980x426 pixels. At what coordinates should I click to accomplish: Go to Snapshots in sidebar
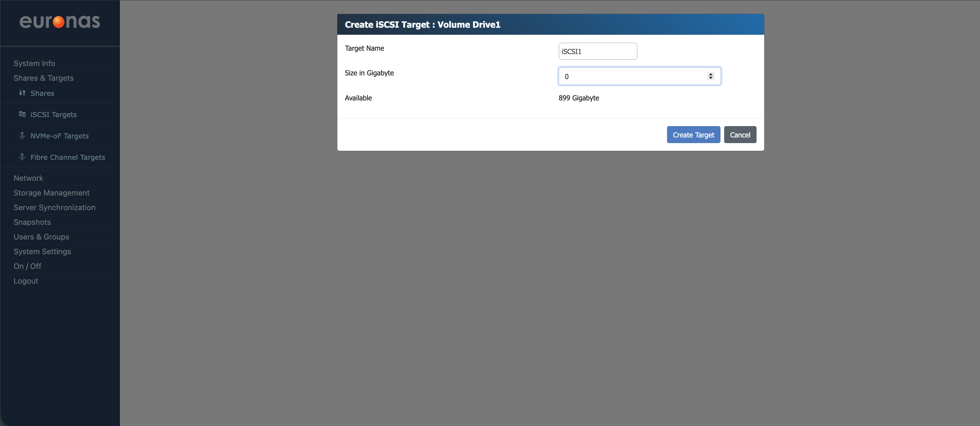32,222
